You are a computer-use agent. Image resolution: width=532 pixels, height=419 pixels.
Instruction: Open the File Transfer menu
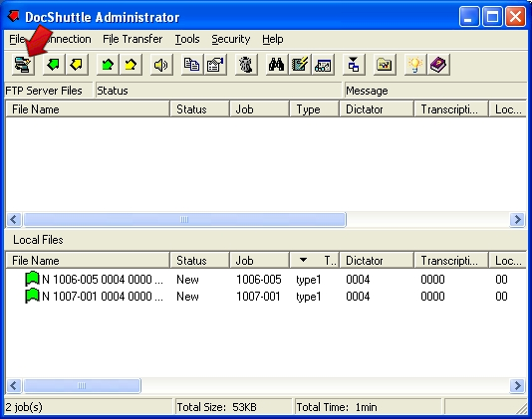(133, 39)
